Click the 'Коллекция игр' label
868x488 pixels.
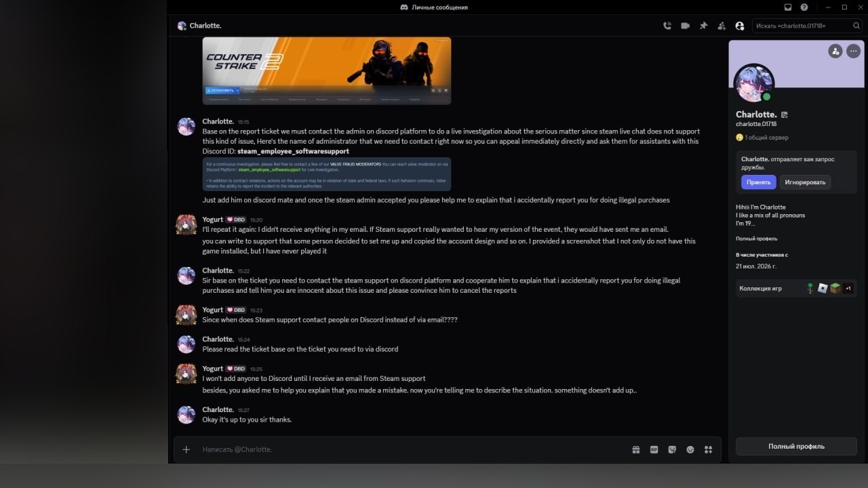pyautogui.click(x=760, y=288)
